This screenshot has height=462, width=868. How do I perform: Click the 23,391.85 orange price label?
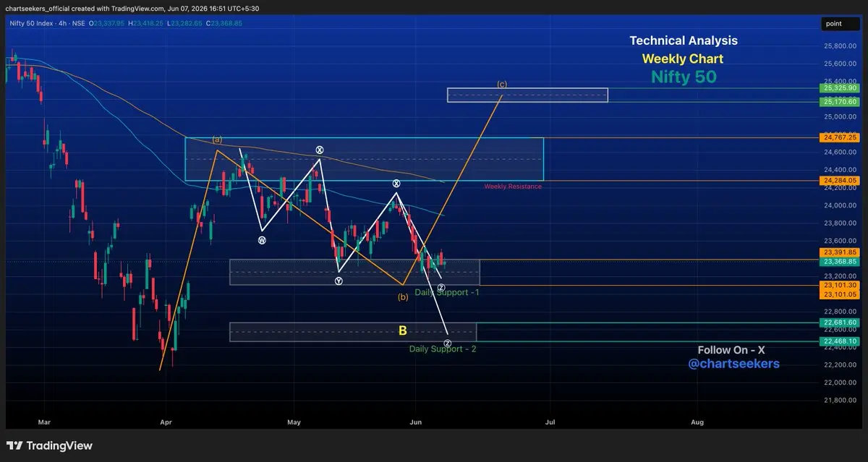coord(841,252)
